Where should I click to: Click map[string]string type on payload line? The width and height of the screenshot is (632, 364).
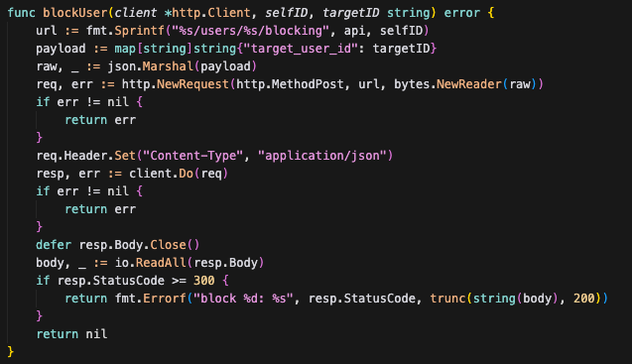[176, 49]
